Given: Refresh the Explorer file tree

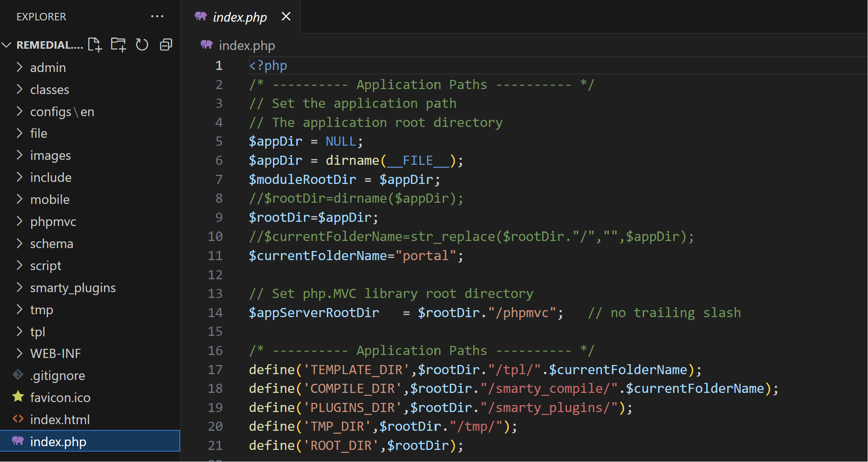Looking at the screenshot, I should click(x=142, y=45).
